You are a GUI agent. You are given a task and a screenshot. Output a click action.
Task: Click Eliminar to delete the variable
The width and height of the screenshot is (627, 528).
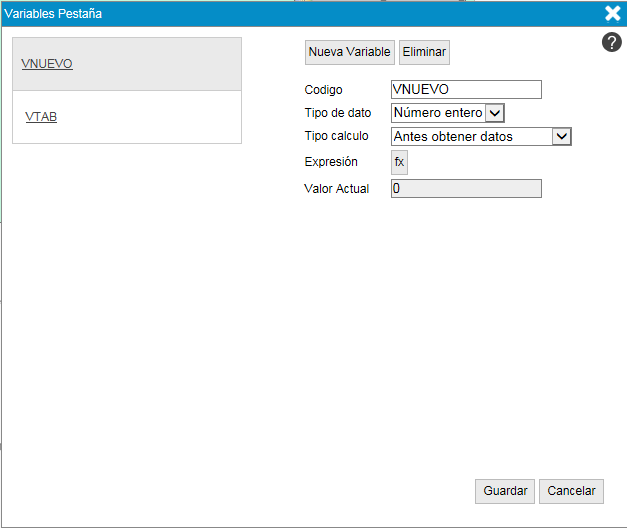424,52
